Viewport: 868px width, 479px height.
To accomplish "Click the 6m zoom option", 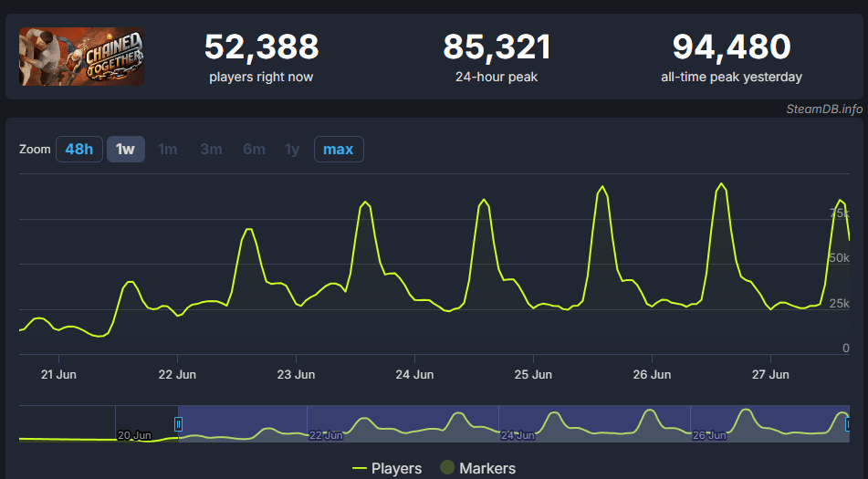I will coord(254,150).
